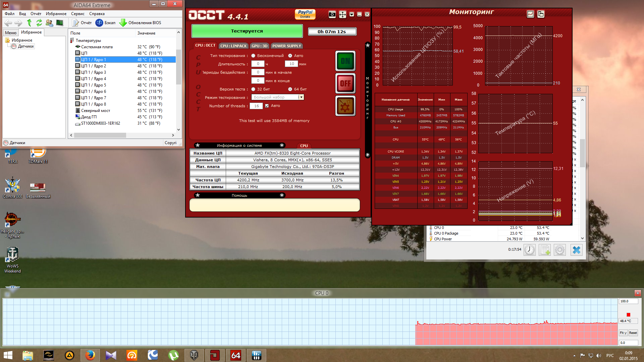
Task: Click the PayPal Donate icon
Action: pos(305,14)
